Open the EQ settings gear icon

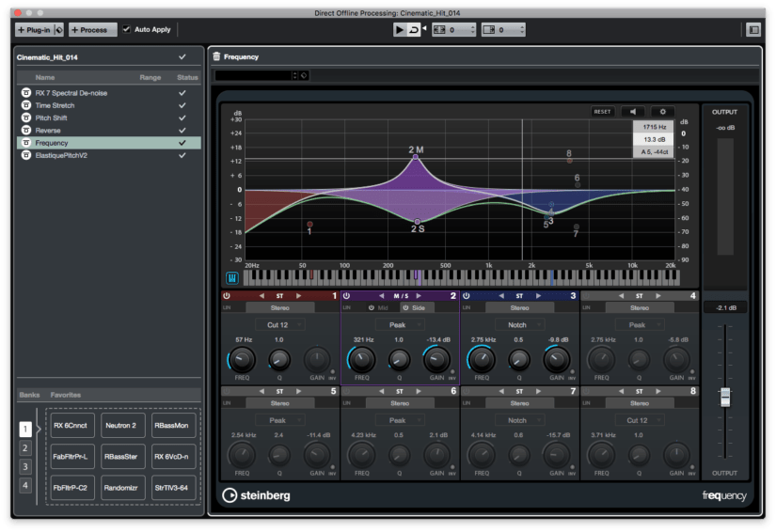663,112
